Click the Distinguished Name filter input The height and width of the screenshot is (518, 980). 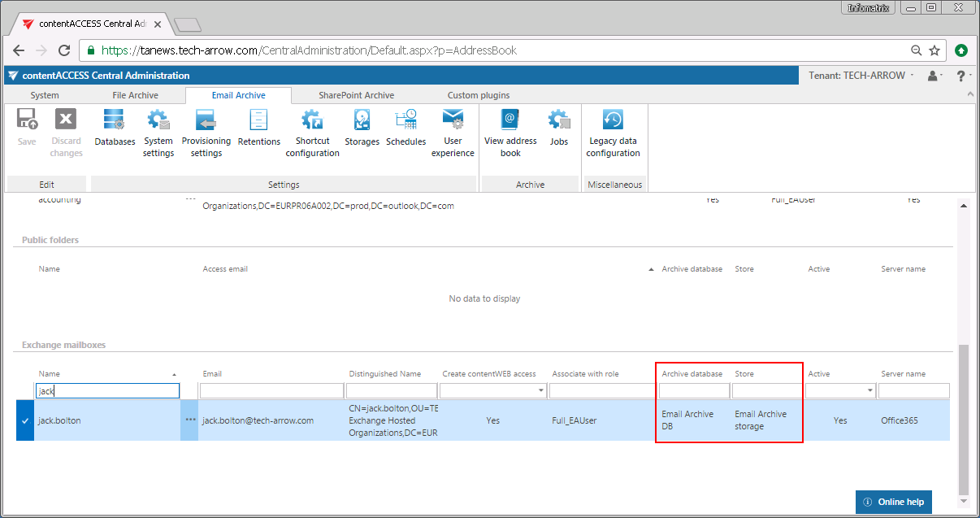(x=392, y=391)
